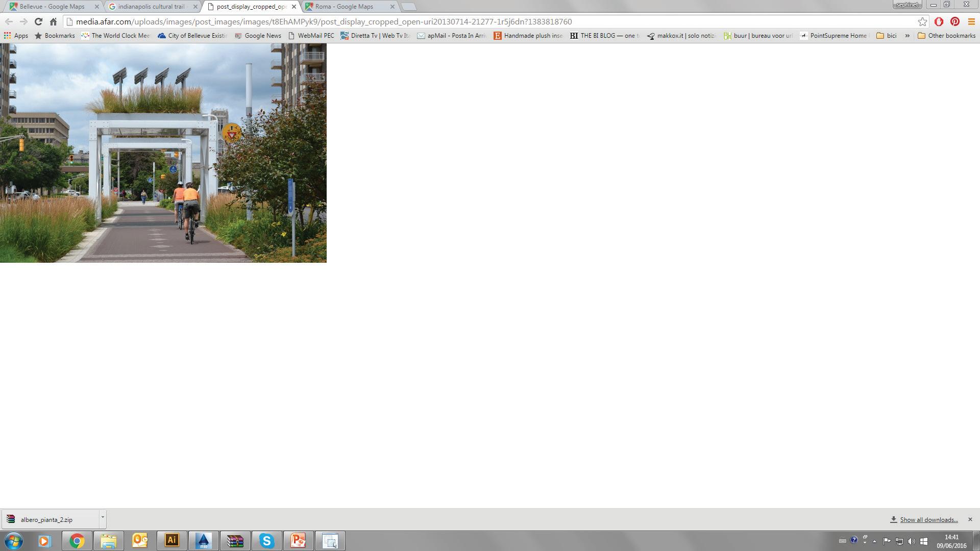Open the Apps shortcut in bookmarks bar

coord(16,36)
